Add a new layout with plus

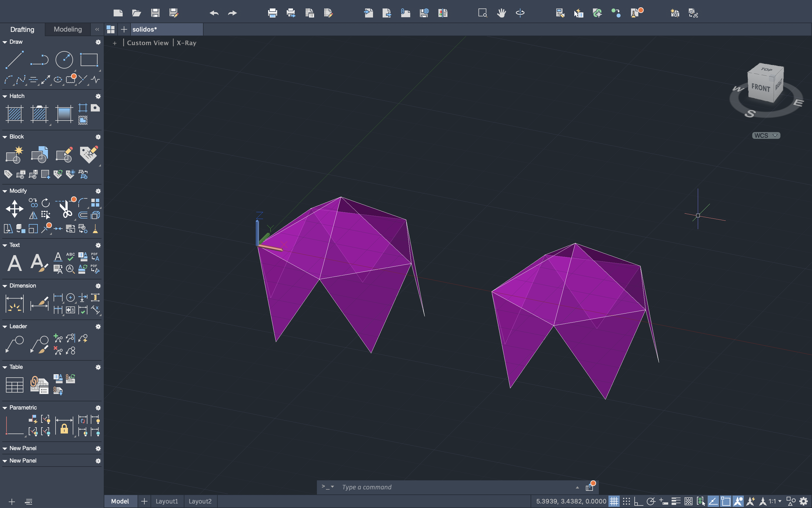tap(144, 501)
